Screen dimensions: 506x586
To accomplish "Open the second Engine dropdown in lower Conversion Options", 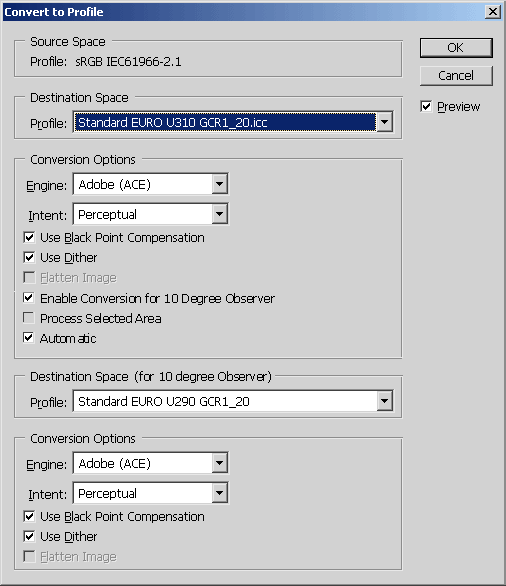I will (x=151, y=463).
